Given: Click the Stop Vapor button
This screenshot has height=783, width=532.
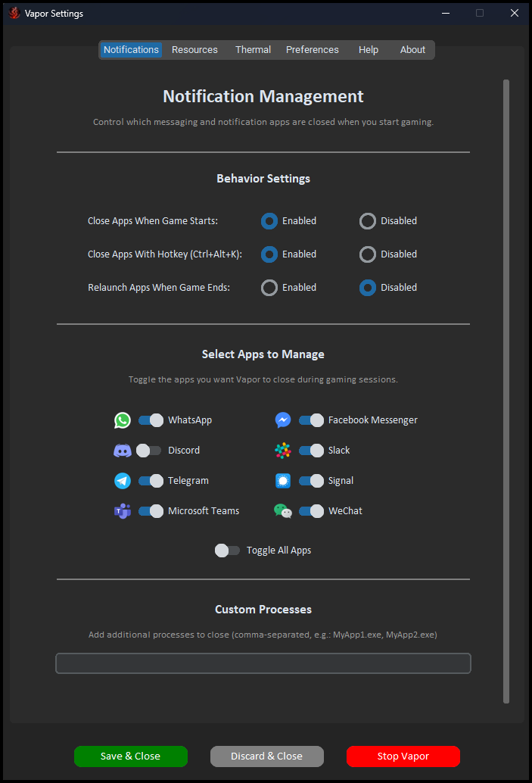Looking at the screenshot, I should [x=403, y=756].
